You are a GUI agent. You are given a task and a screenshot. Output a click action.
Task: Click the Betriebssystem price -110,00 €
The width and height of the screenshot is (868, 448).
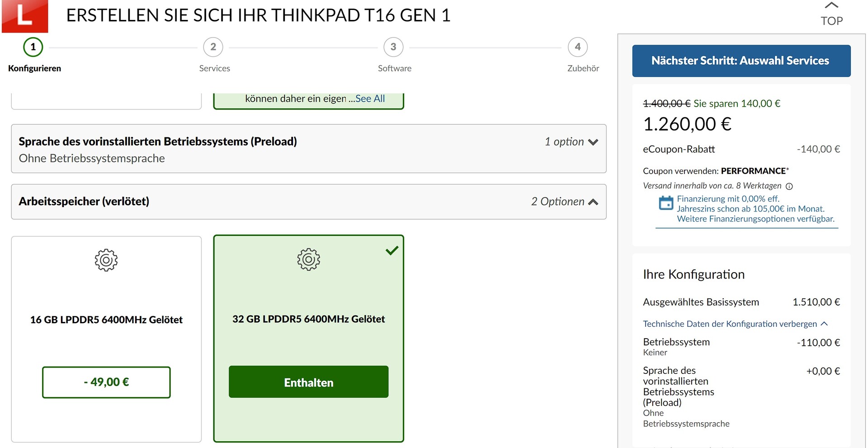(x=818, y=343)
